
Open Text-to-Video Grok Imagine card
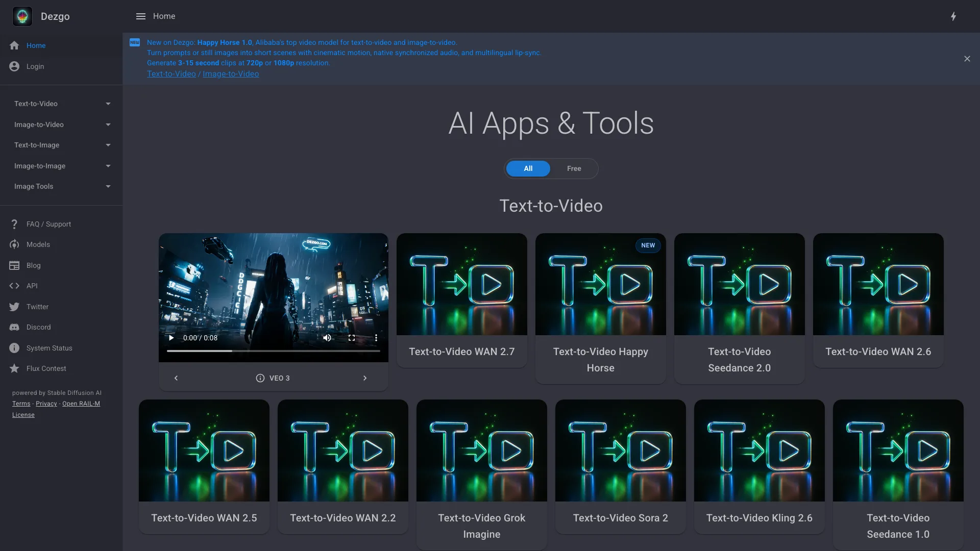[482, 475]
